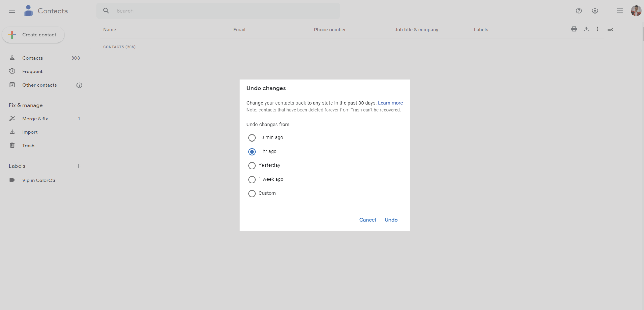
Task: Select the Yesterday radio button
Action: 252,166
